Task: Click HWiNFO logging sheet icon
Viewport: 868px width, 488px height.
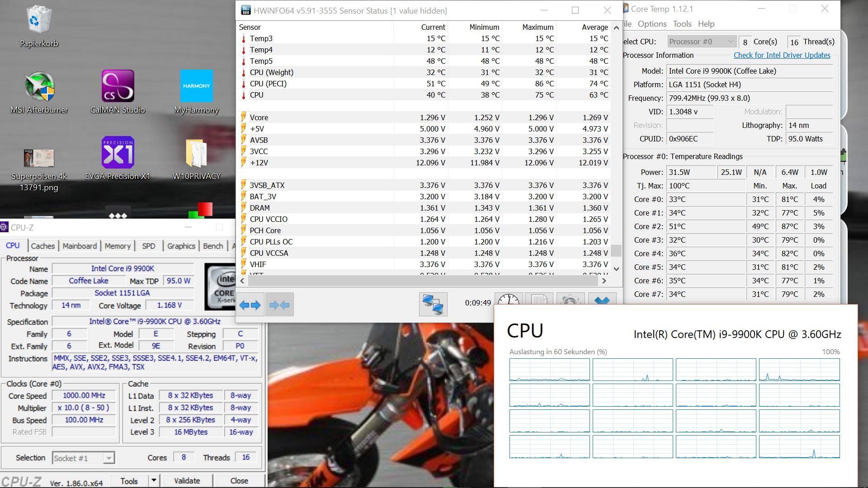Action: point(539,299)
